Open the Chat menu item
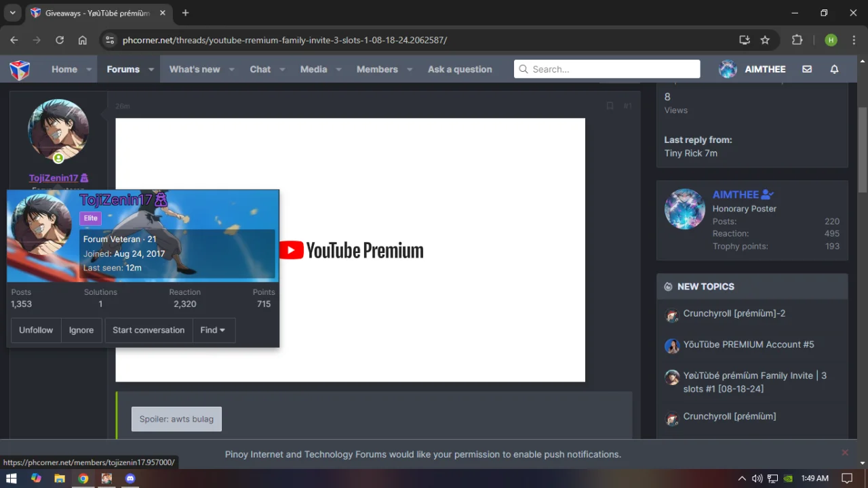The image size is (868, 488). click(x=260, y=69)
